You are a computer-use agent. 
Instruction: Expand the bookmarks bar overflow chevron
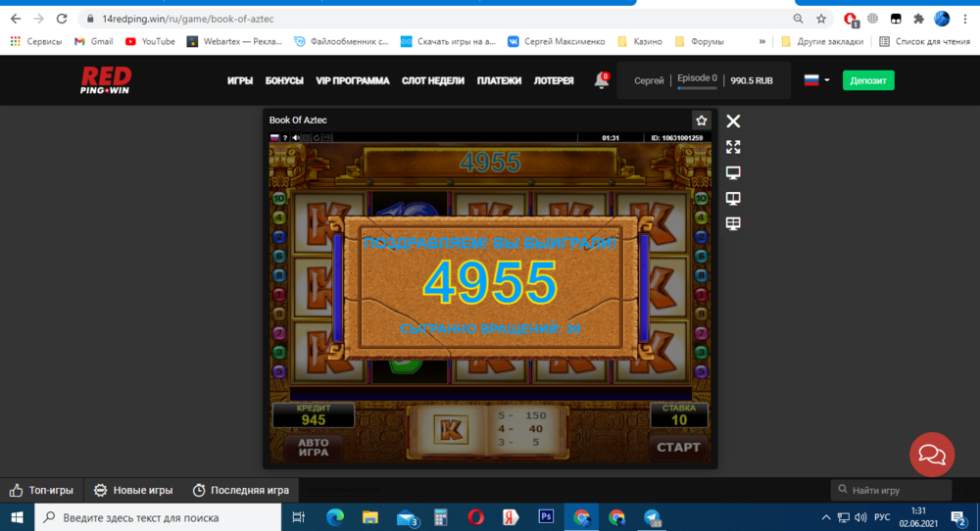(762, 42)
